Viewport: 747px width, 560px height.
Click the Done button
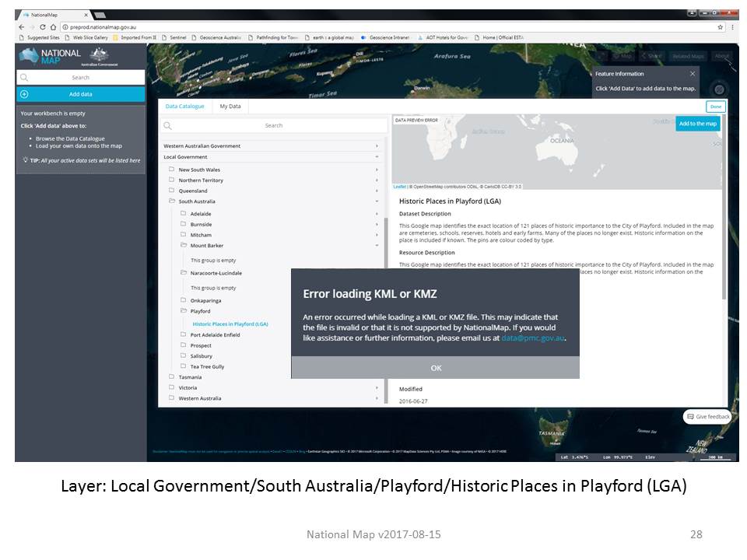716,107
